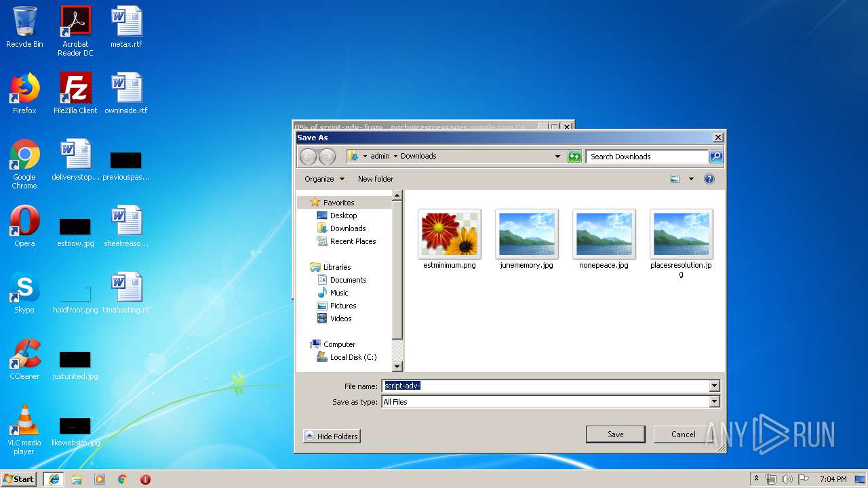Select Music library
868x488 pixels.
332,293
